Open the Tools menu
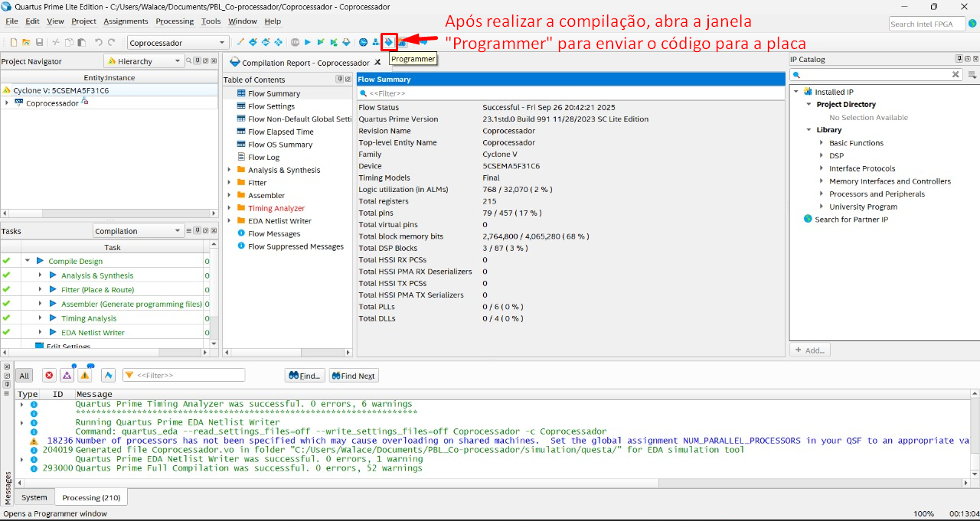This screenshot has height=521, width=980. coord(211,21)
